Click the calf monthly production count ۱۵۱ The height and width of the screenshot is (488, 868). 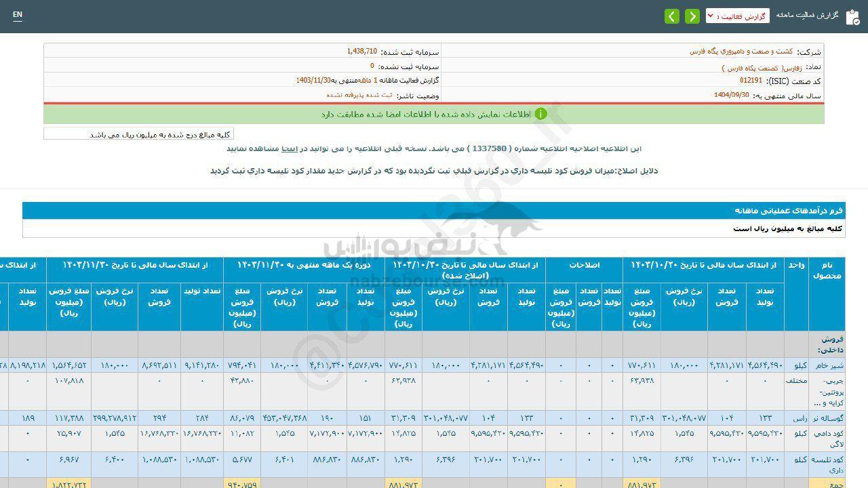366,418
